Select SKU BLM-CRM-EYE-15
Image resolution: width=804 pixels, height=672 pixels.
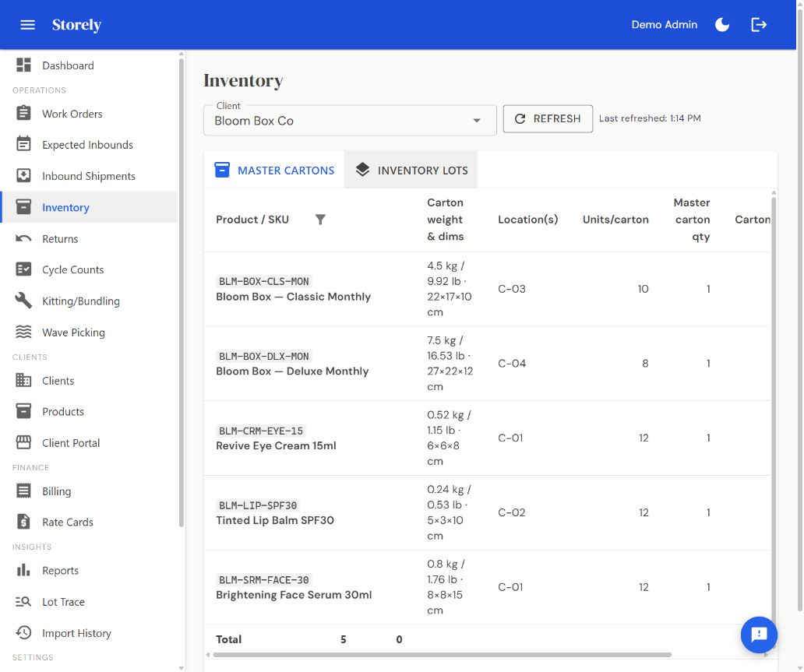click(261, 431)
